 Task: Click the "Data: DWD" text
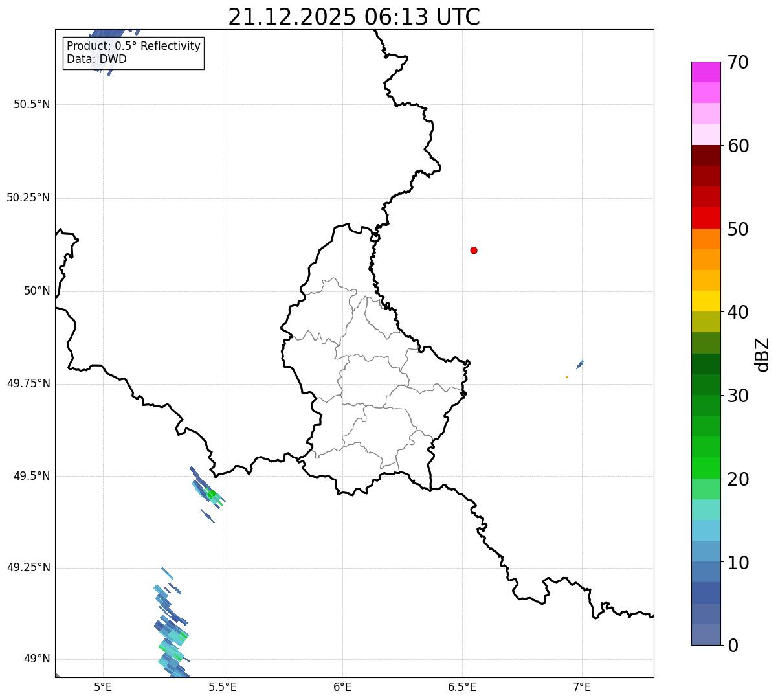tap(96, 59)
